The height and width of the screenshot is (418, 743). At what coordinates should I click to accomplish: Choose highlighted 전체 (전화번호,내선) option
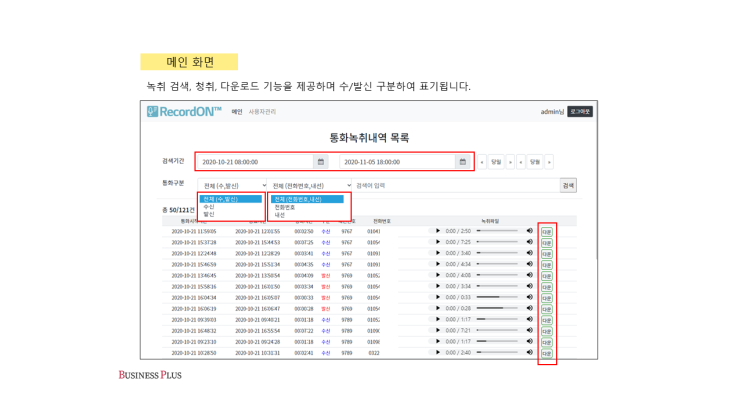(307, 199)
